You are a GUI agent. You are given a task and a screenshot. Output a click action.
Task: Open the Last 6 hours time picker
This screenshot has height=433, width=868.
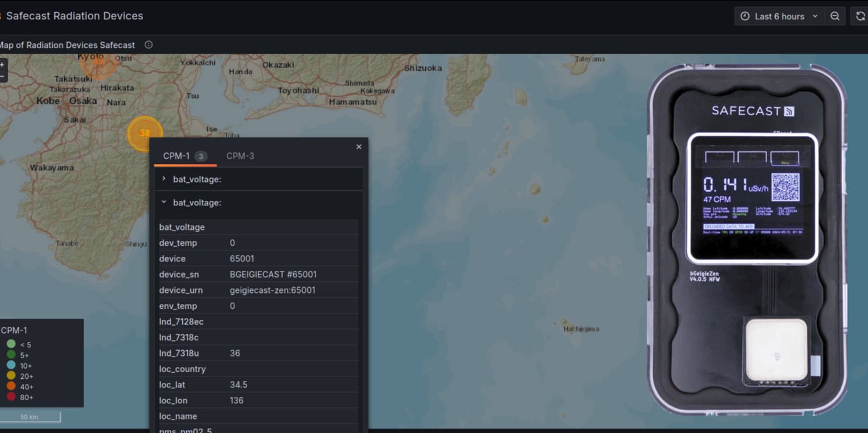[x=779, y=16]
